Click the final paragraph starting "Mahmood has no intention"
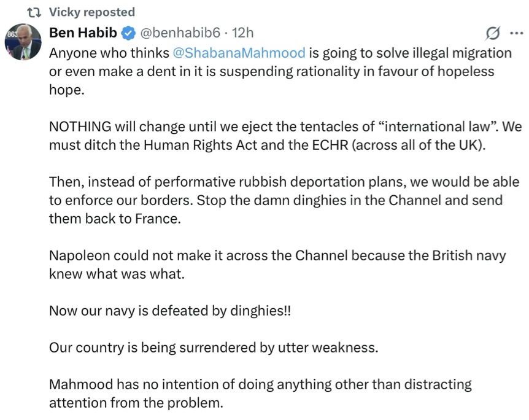This screenshot has width=529, height=420. 260,394
